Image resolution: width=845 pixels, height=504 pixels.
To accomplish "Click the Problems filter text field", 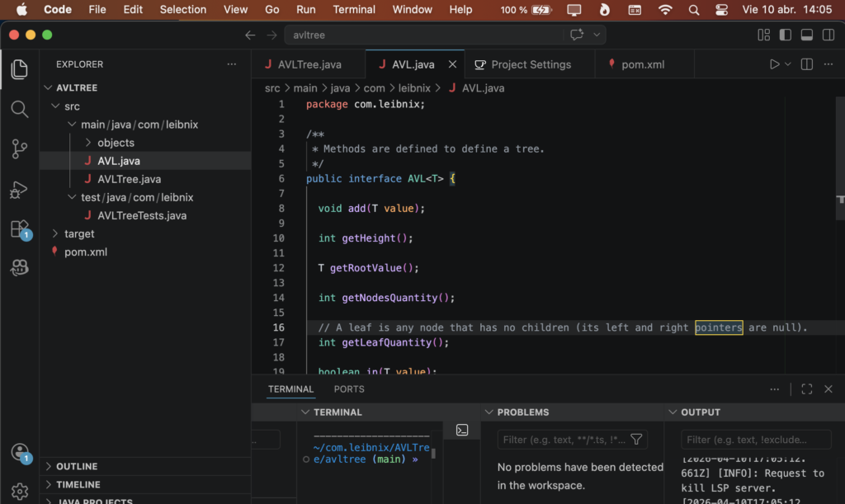I will click(563, 440).
